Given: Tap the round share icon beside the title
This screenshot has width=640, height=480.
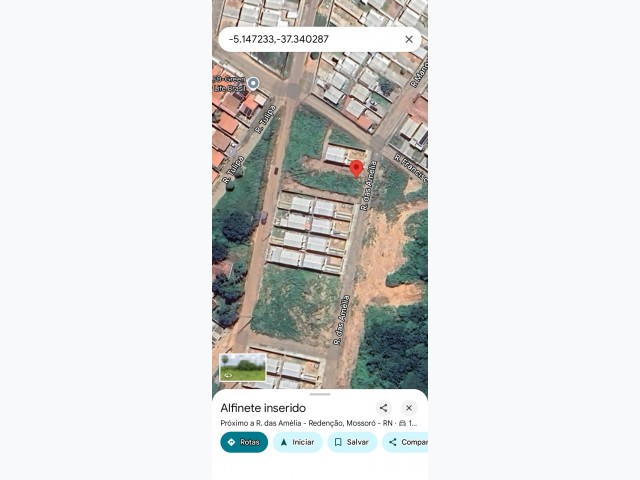Looking at the screenshot, I should click(x=383, y=408).
